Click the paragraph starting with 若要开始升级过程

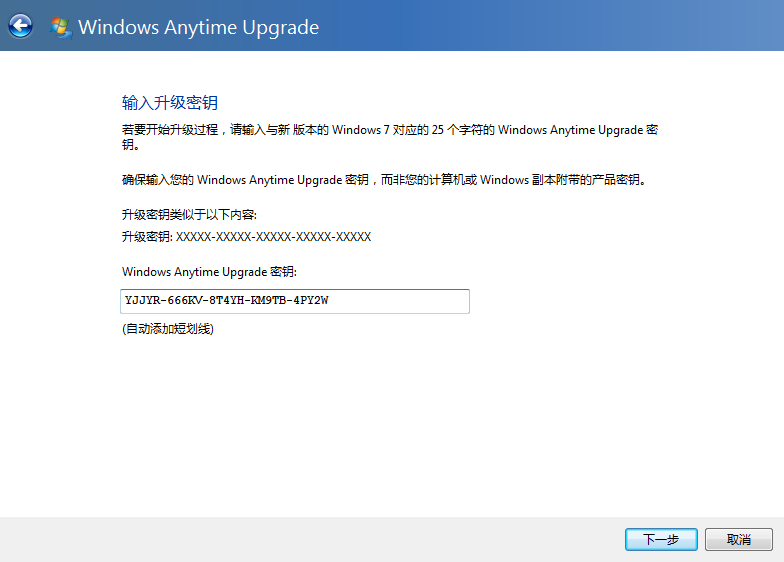point(390,137)
